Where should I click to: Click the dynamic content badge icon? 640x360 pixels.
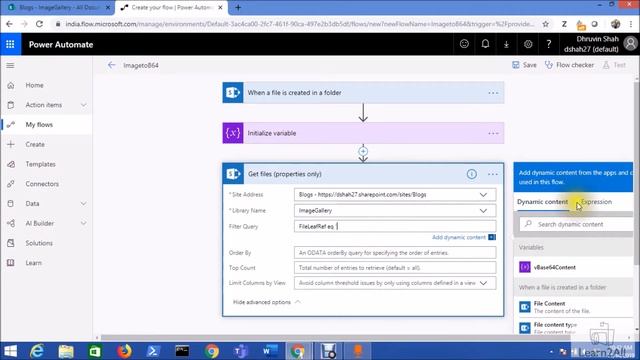pyautogui.click(x=492, y=237)
